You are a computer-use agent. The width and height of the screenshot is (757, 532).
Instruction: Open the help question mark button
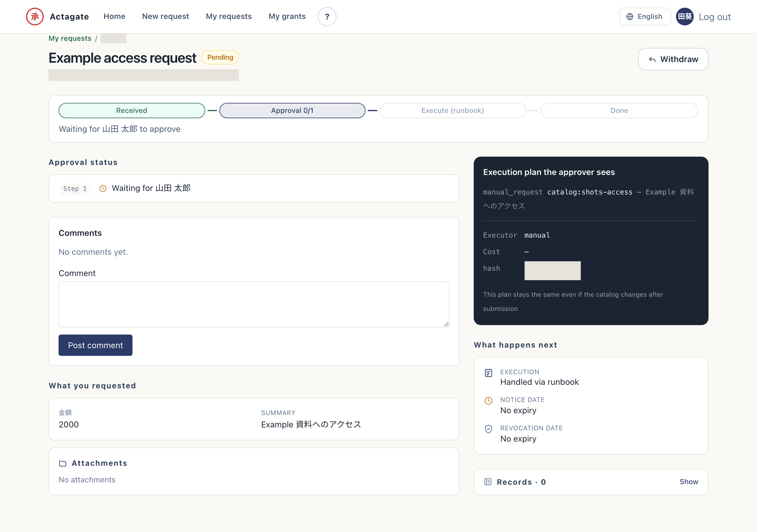pyautogui.click(x=327, y=17)
